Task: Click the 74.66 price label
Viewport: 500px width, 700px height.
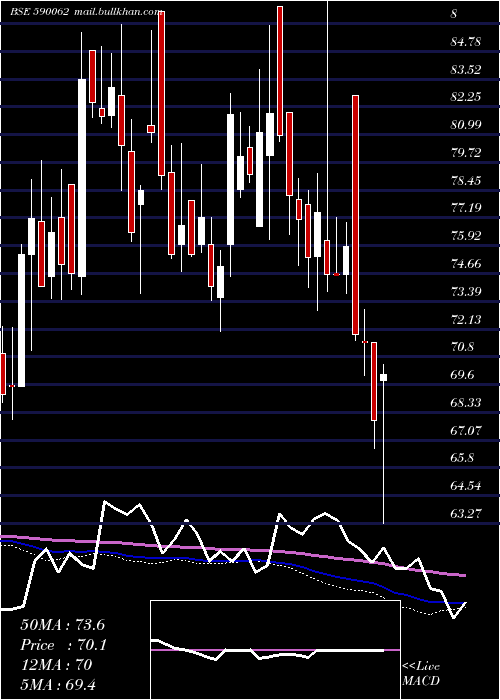Action: click(x=466, y=263)
